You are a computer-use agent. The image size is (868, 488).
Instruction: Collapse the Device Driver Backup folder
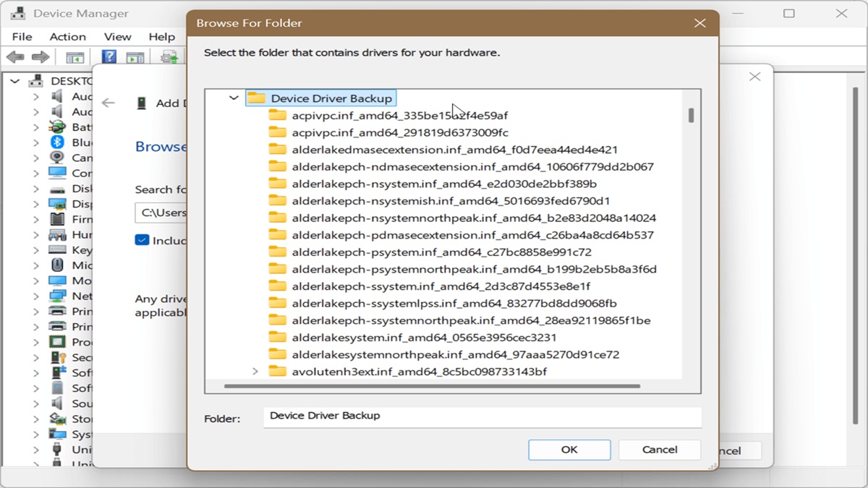point(234,98)
